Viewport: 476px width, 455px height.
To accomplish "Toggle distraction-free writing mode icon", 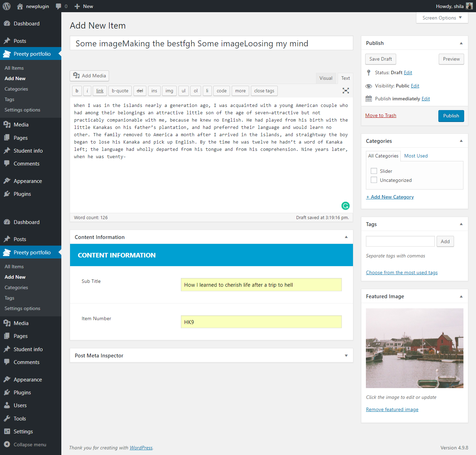I will tap(346, 91).
